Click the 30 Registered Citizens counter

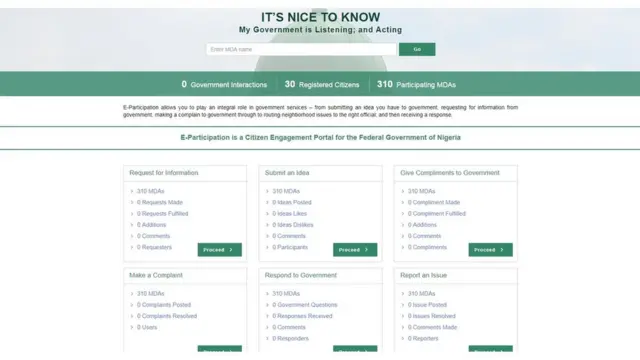322,84
